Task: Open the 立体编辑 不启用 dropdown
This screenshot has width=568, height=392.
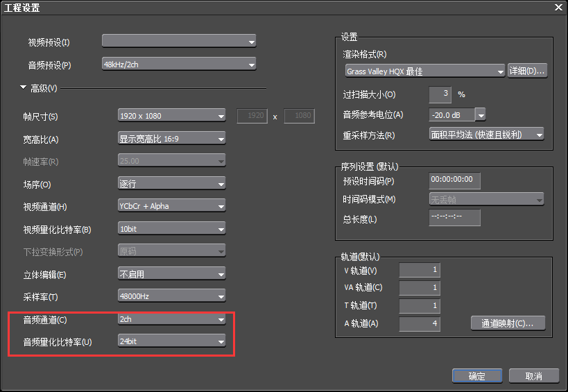Action: point(172,274)
